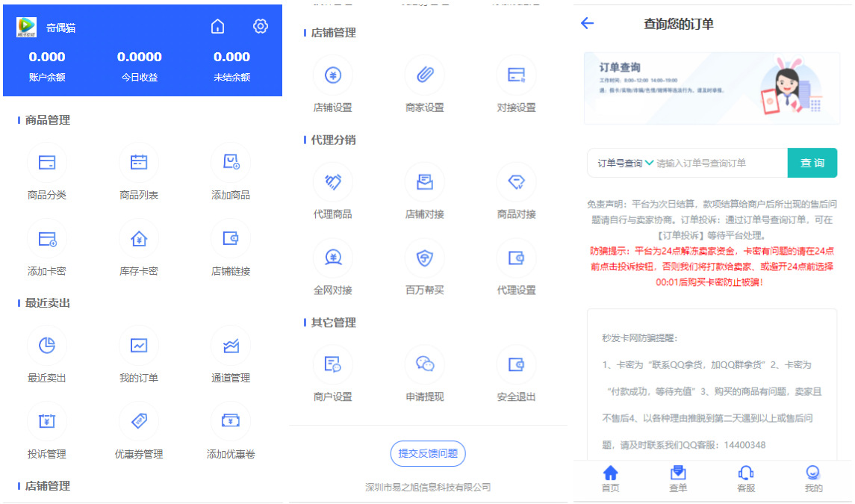This screenshot has height=504, width=855.
Task: Open 申请提现 WeChat icon
Action: (x=425, y=364)
